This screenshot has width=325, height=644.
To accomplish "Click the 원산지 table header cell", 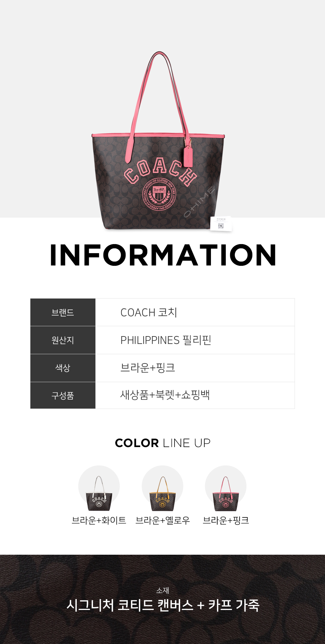I will tap(63, 340).
